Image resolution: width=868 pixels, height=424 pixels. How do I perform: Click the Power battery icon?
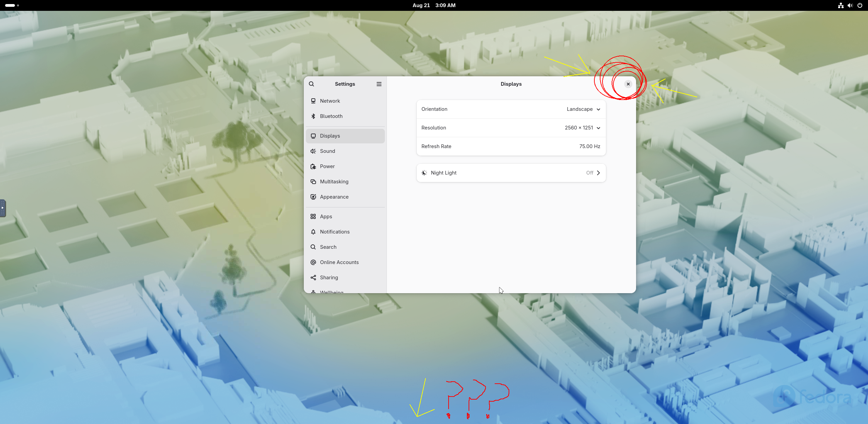pos(313,166)
